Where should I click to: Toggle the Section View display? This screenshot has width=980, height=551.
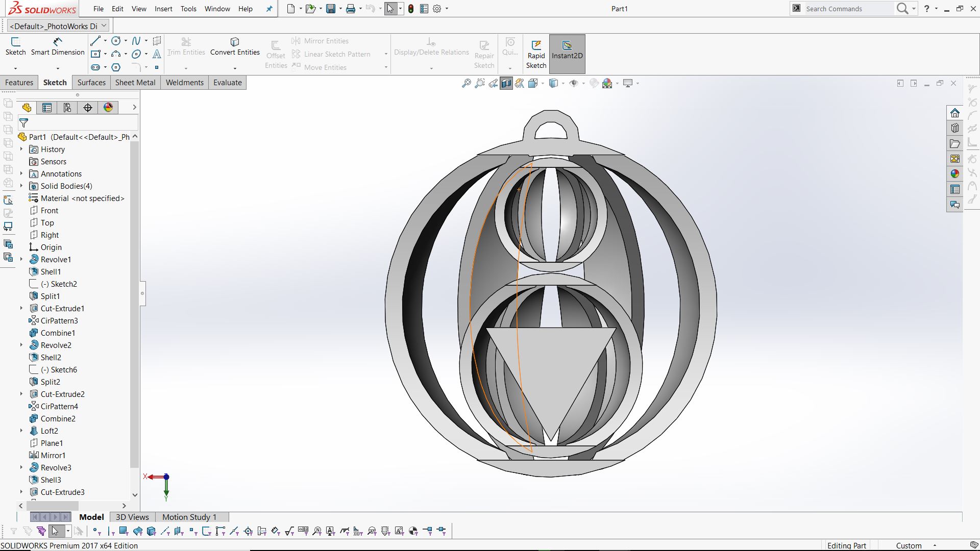click(506, 83)
